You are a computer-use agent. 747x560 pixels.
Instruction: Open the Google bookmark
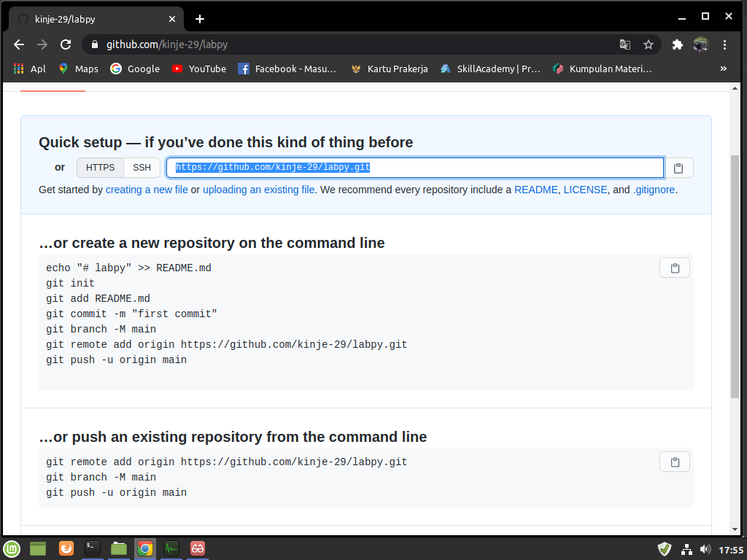pyautogui.click(x=135, y=69)
